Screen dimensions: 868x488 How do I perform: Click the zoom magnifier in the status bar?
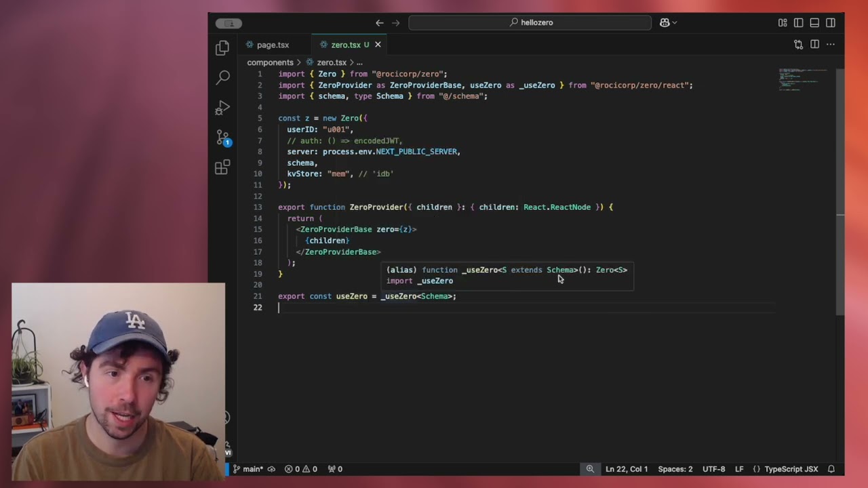coord(590,469)
